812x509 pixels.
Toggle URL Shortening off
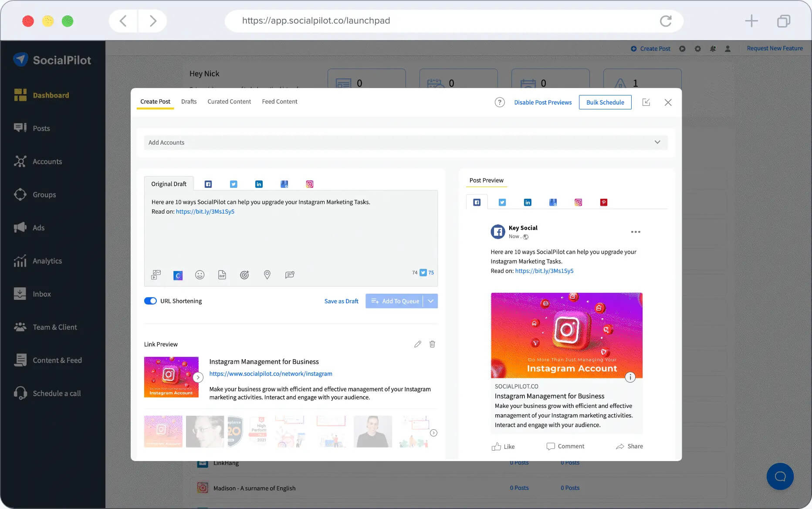[x=150, y=301]
